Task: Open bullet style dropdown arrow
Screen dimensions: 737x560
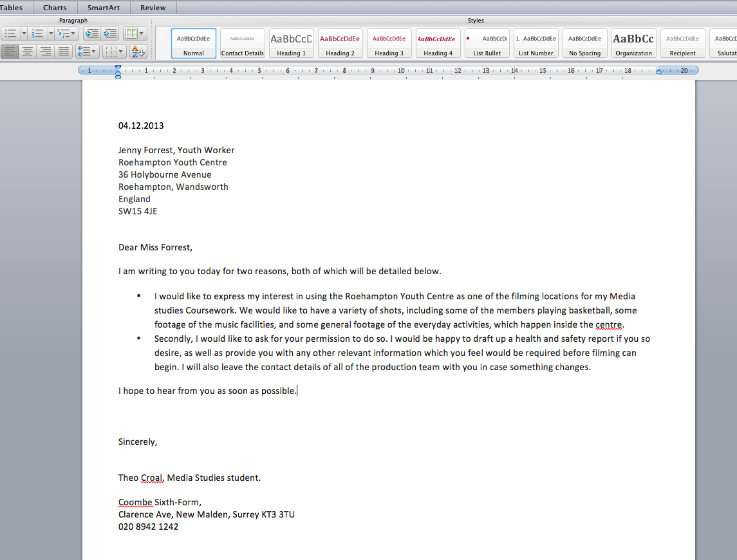Action: (24, 33)
